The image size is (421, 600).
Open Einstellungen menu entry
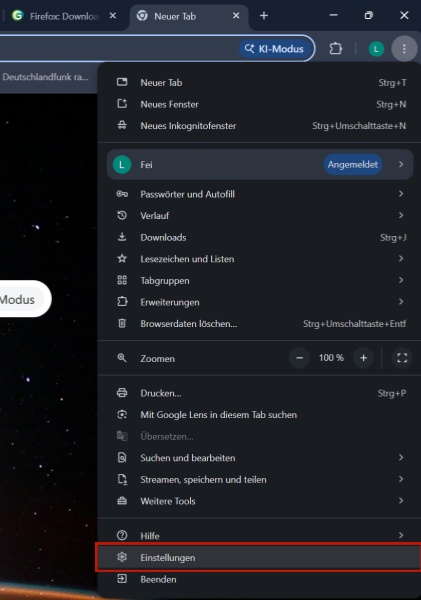point(259,558)
